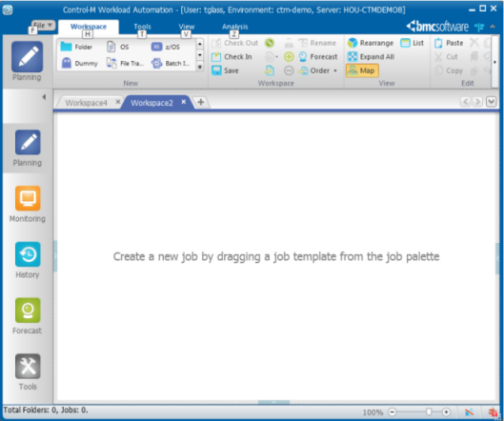
Task: Click the Save workspace icon
Action: 216,70
